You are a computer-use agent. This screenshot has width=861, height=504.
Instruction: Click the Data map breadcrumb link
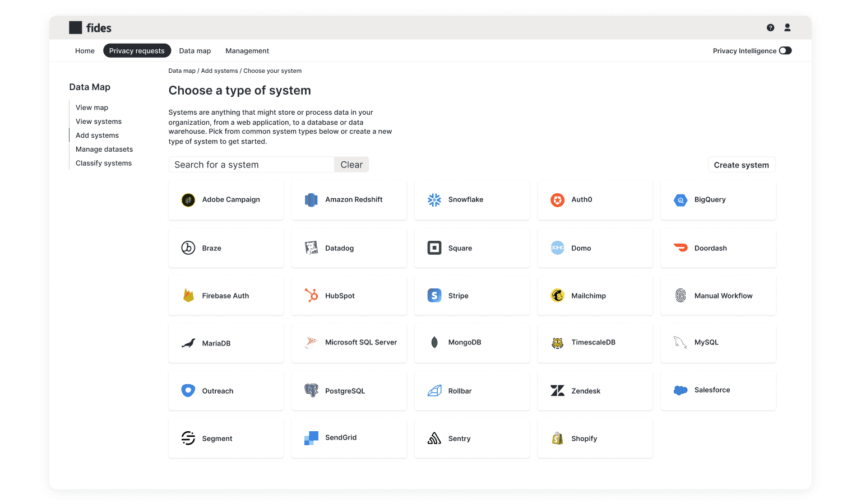[x=182, y=71]
